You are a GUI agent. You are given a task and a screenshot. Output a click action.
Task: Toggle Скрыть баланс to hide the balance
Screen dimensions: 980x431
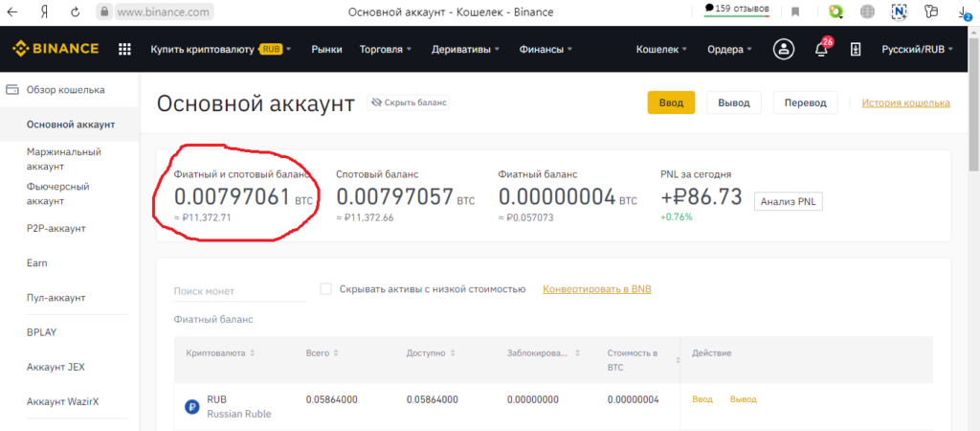409,102
